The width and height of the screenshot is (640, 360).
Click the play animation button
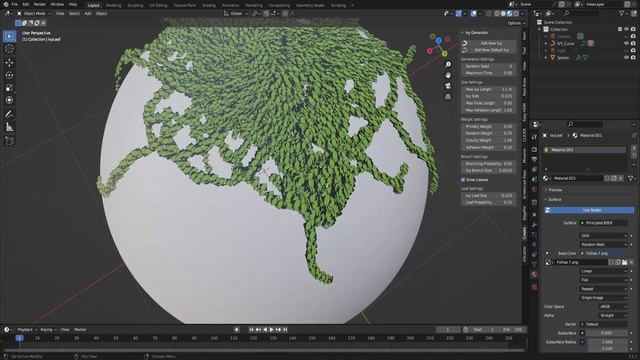click(271, 330)
